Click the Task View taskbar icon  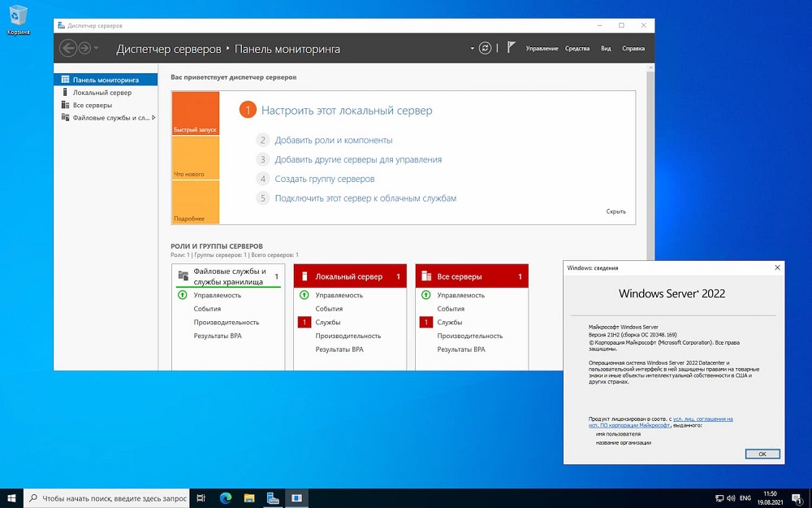201,498
